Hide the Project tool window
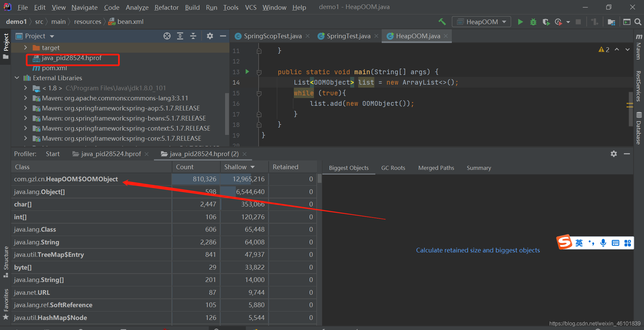 click(x=223, y=36)
